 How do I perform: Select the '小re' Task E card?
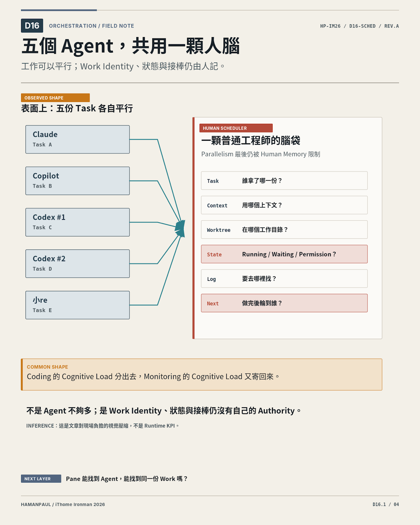point(77,305)
